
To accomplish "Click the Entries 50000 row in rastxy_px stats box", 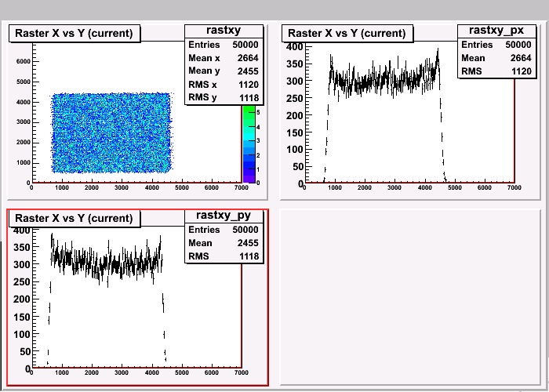I will [x=496, y=45].
